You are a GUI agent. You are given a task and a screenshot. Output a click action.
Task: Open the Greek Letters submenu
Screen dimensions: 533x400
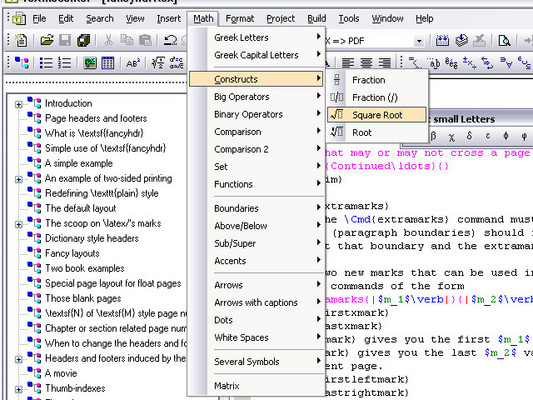(257, 37)
